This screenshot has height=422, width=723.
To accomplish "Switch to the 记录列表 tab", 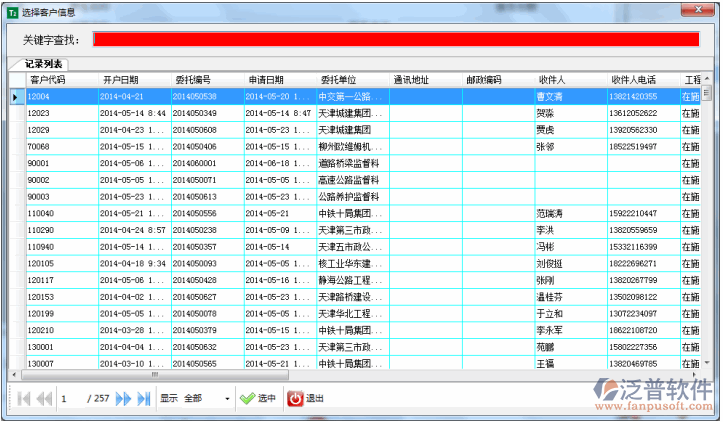I will point(44,64).
